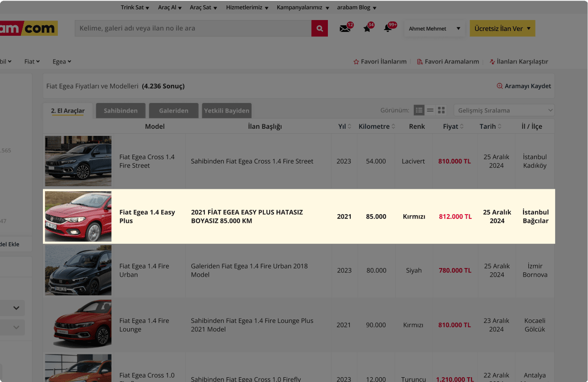Open the Hizmetlerimiz menu
The width and height of the screenshot is (588, 382).
pyautogui.click(x=247, y=8)
